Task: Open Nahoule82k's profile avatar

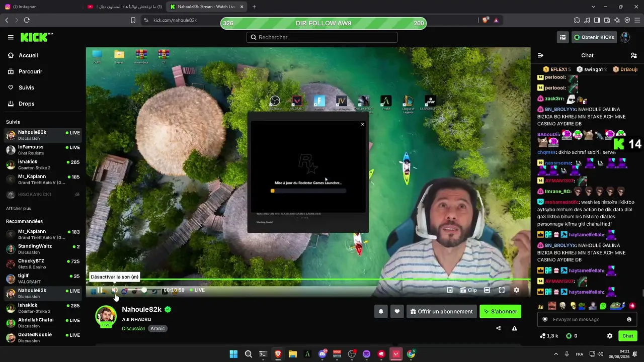Action: (106, 316)
